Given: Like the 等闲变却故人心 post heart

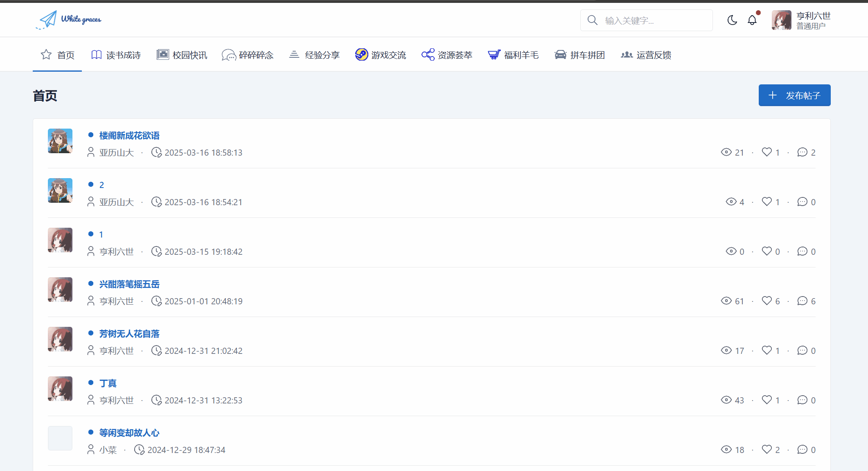Looking at the screenshot, I should point(767,449).
